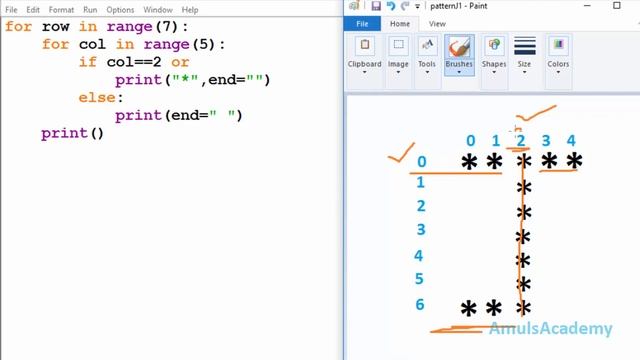Click the Save icon in Paint's quick access toolbar
The width and height of the screenshot is (640, 360).
coord(376,6)
